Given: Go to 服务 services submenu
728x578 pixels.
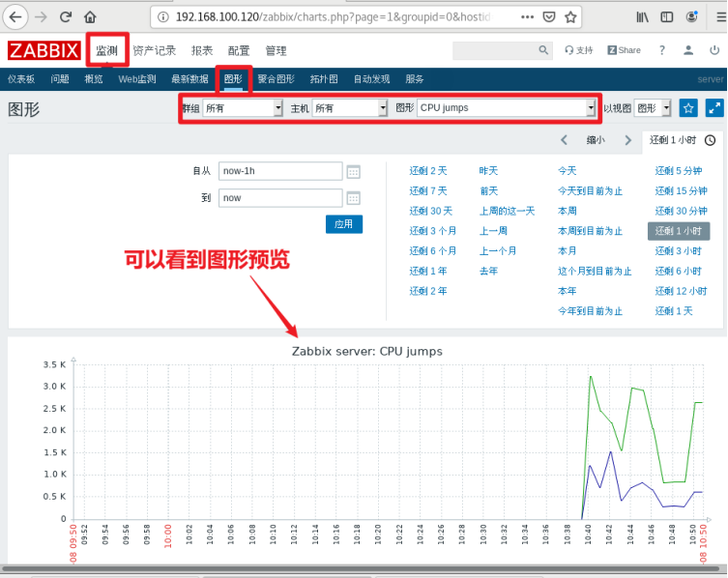Looking at the screenshot, I should click(x=415, y=79).
